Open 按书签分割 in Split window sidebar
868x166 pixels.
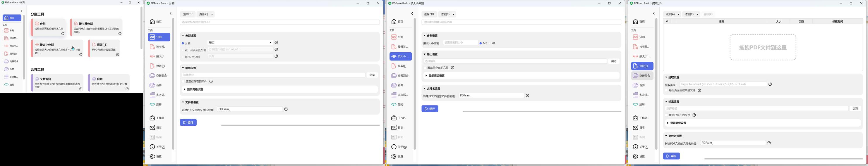coord(159,47)
